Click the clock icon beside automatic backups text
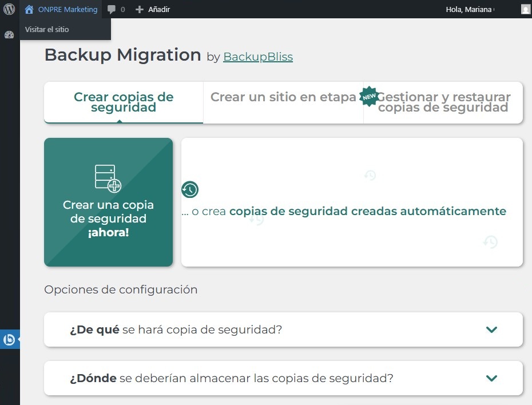Viewport: 532px width, 405px height. [190, 189]
